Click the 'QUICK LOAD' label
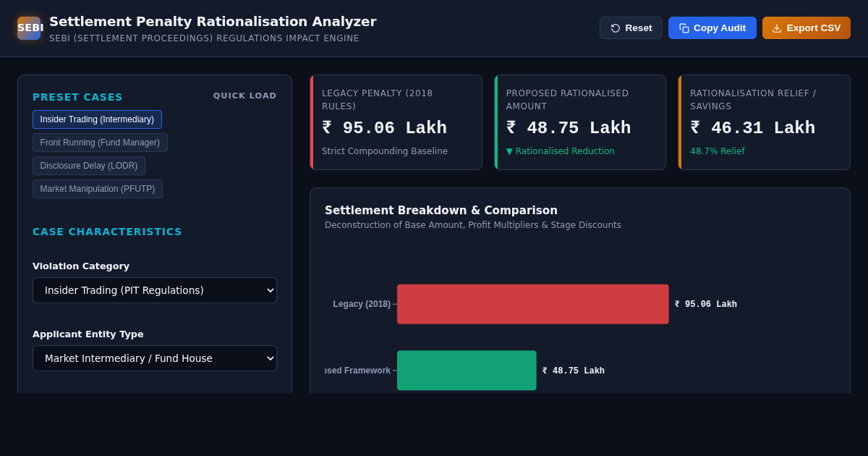This screenshot has width=868, height=456. click(245, 96)
